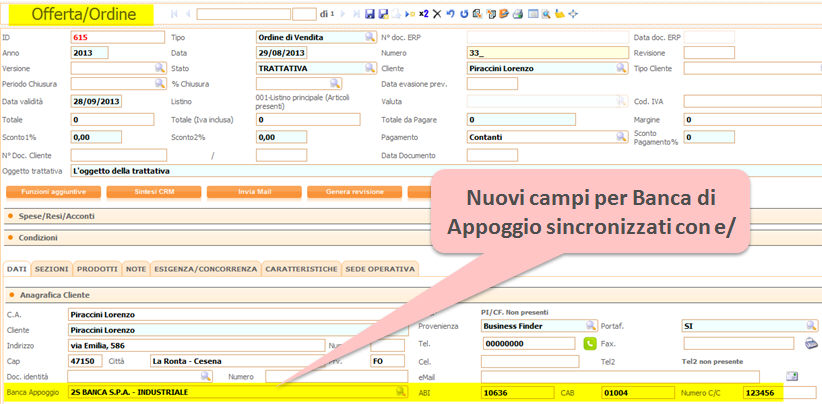Open the Tipo lookup for Ordine di Vendita

point(357,37)
